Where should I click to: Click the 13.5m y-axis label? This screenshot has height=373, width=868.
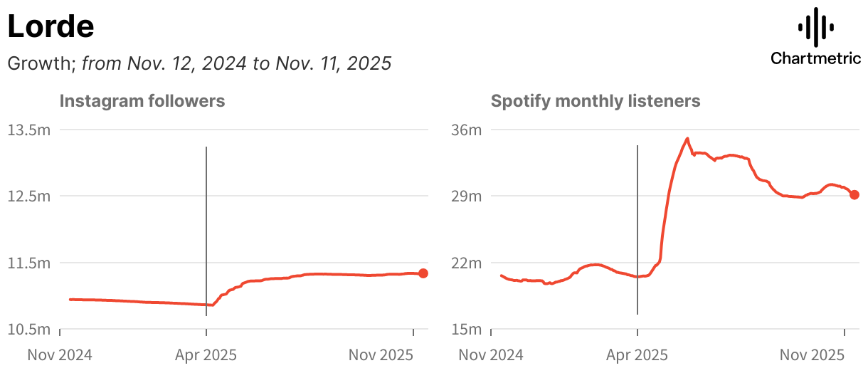click(x=28, y=130)
